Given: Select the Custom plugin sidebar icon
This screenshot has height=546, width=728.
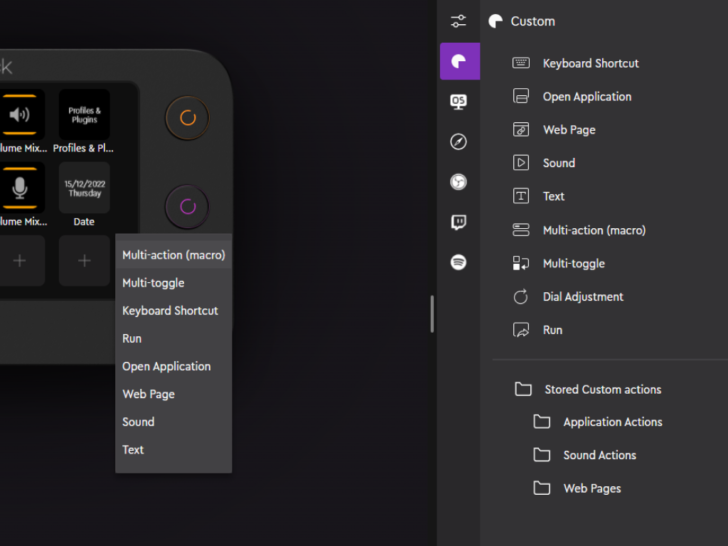Looking at the screenshot, I should [x=460, y=61].
